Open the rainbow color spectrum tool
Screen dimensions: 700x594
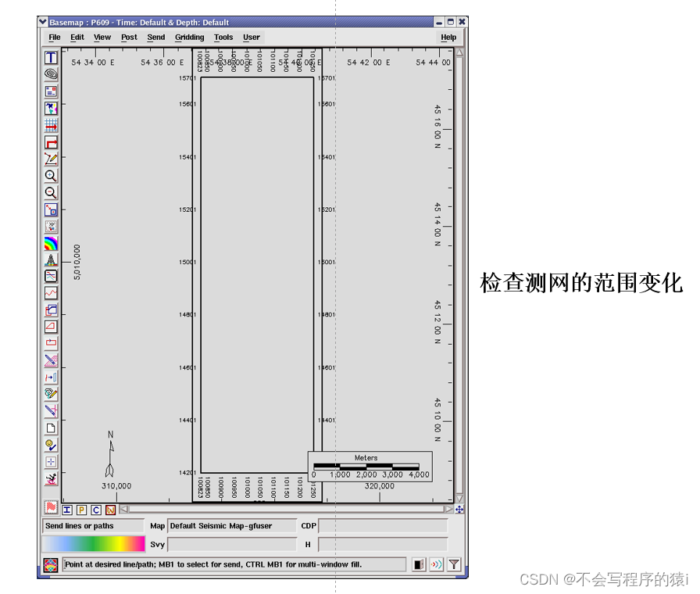click(51, 243)
